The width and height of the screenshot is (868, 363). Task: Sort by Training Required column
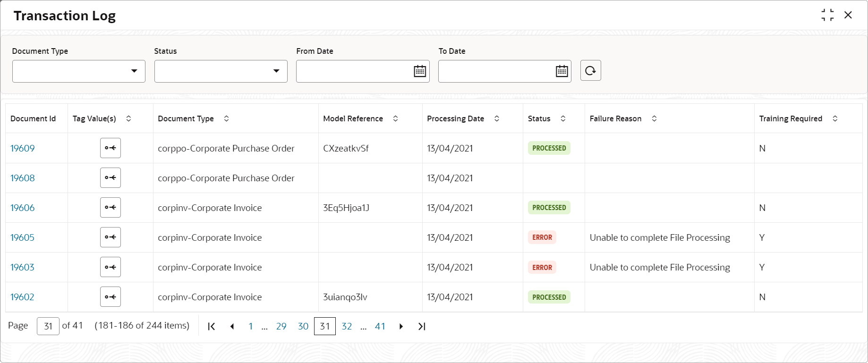click(x=835, y=118)
